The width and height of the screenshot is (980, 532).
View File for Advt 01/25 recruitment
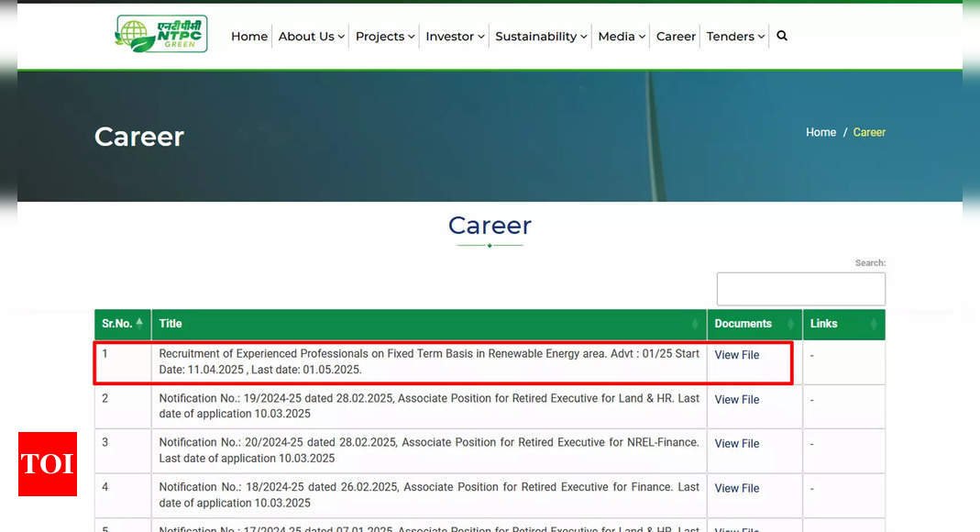click(x=737, y=355)
